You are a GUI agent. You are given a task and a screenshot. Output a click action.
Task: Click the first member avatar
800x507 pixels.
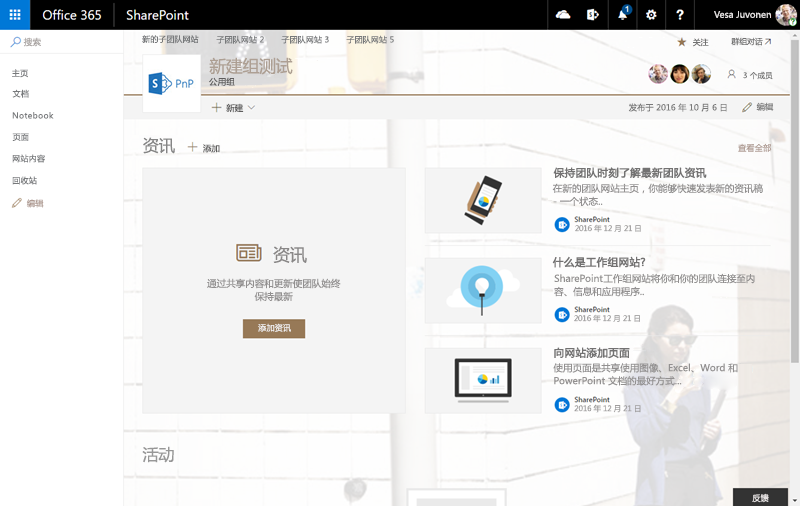[x=658, y=74]
